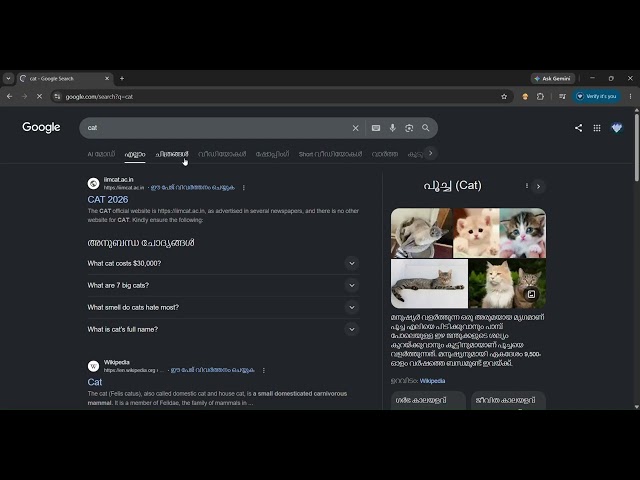The width and height of the screenshot is (640, 480).
Task: Open the browser extensions puzzle icon
Action: (540, 97)
